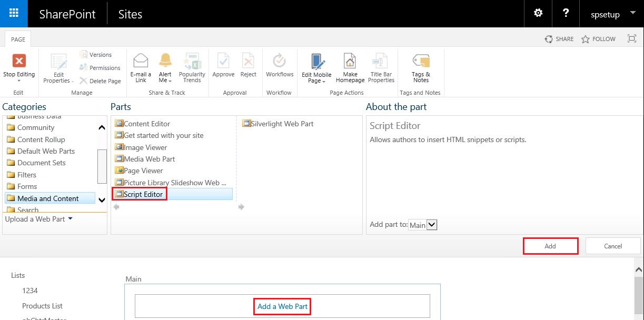Open the 1234 list link
Viewport: 644px width, 320px height.
(x=30, y=291)
